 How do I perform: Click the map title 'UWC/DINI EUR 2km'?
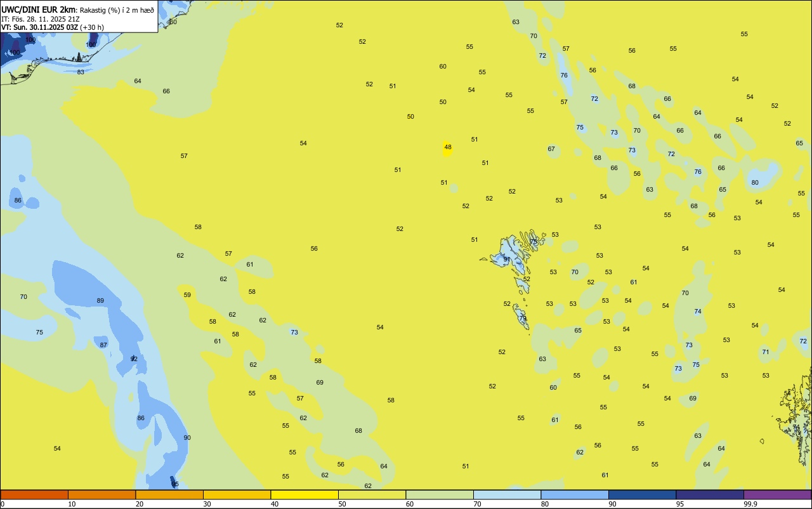tap(38, 10)
